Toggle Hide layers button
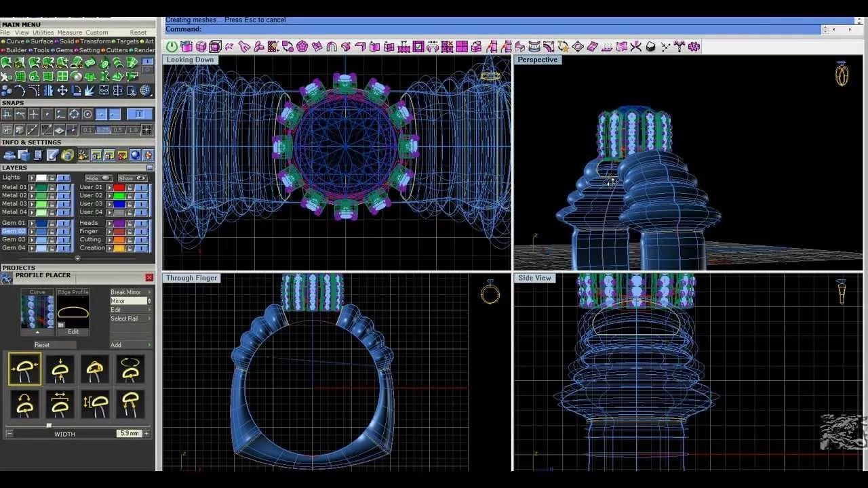This screenshot has height=488, width=868. coord(98,178)
